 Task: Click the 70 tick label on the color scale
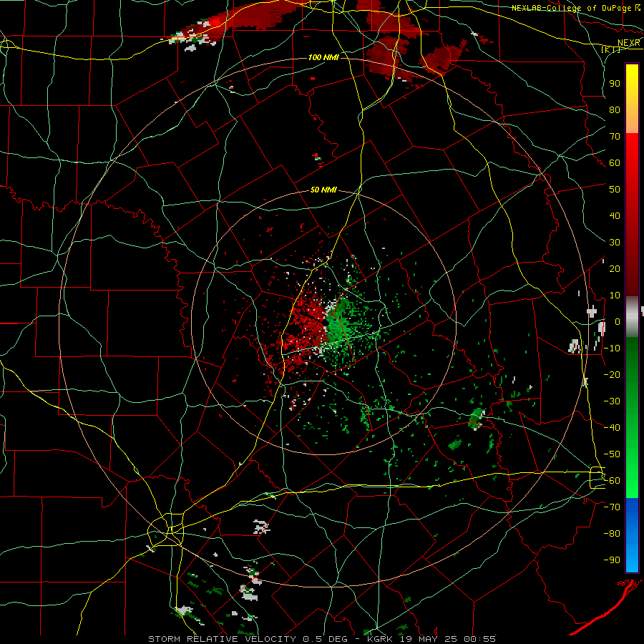coord(615,137)
